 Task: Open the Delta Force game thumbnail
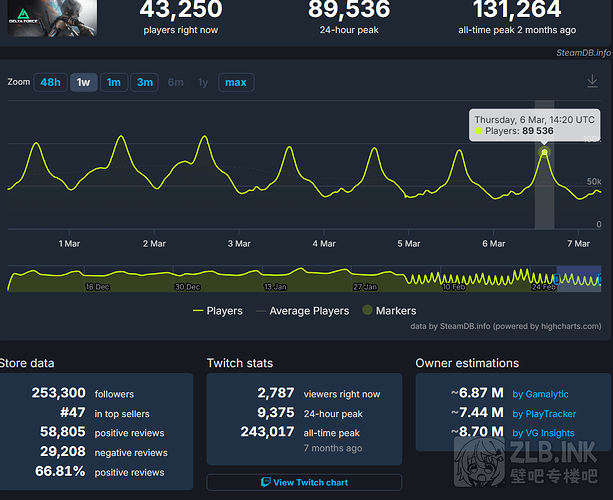pos(53,17)
